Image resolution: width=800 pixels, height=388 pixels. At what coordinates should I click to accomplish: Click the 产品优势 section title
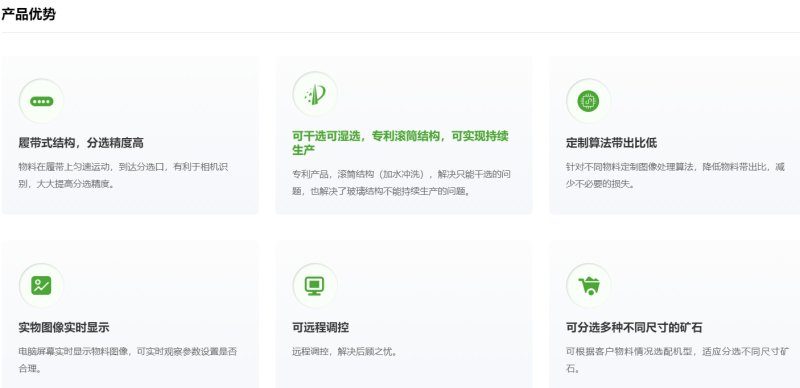28,14
